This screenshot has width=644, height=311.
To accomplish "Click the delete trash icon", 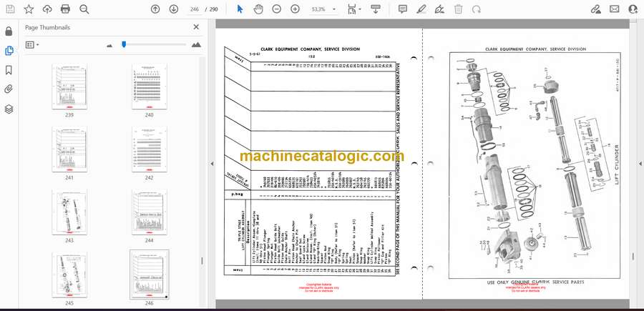I will tap(459, 9).
